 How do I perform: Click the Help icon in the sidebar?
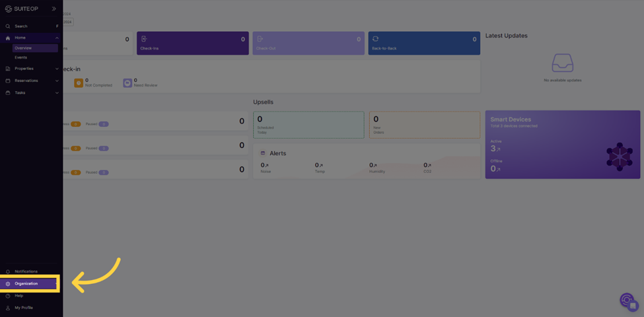click(8, 296)
